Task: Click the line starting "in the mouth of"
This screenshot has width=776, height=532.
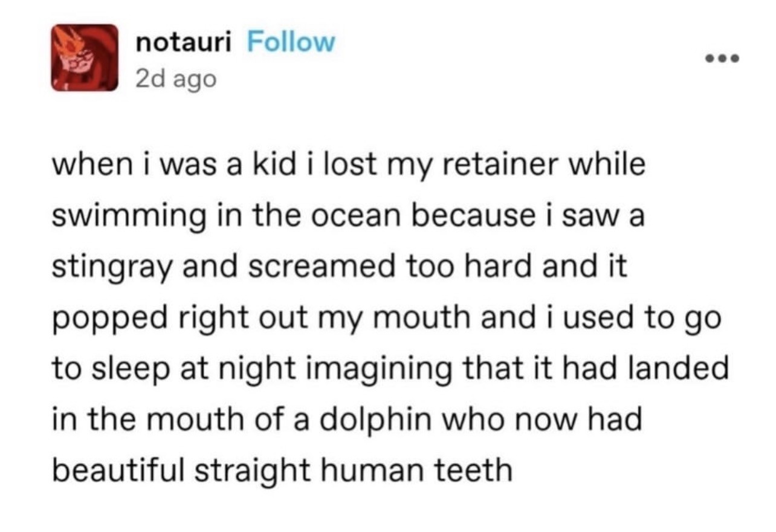Action: click(346, 419)
